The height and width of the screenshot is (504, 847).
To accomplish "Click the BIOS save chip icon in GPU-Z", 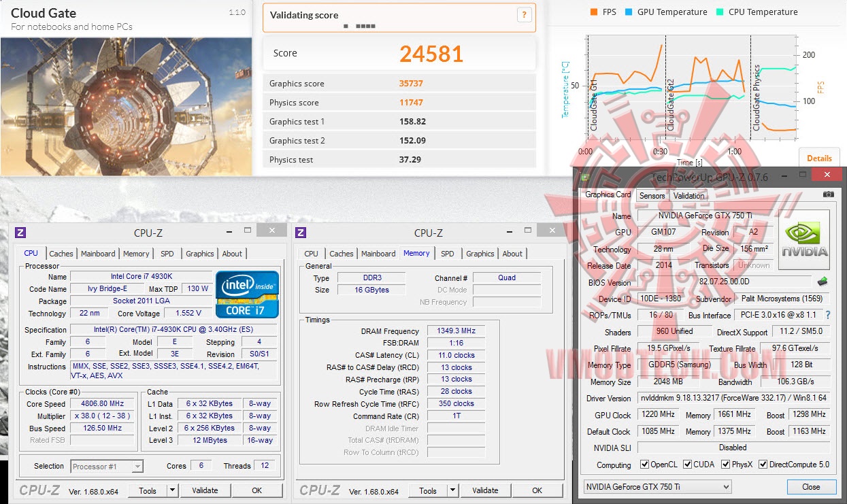I will (823, 282).
